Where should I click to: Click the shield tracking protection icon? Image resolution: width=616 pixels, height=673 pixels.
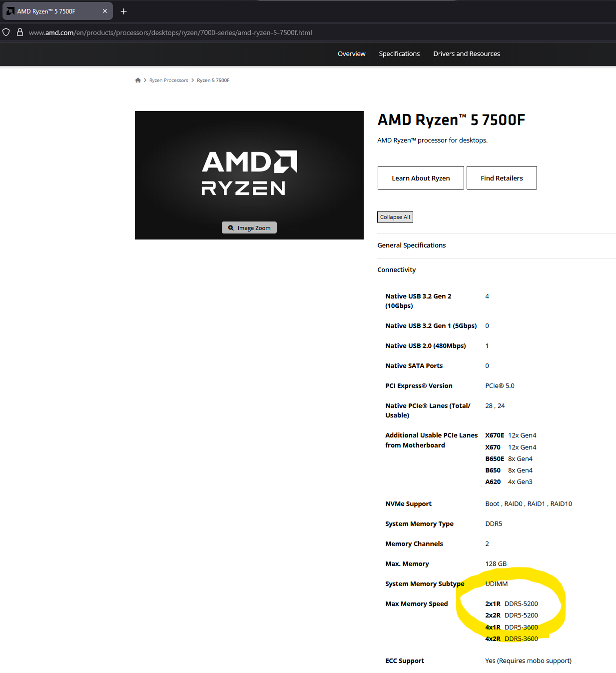6,32
